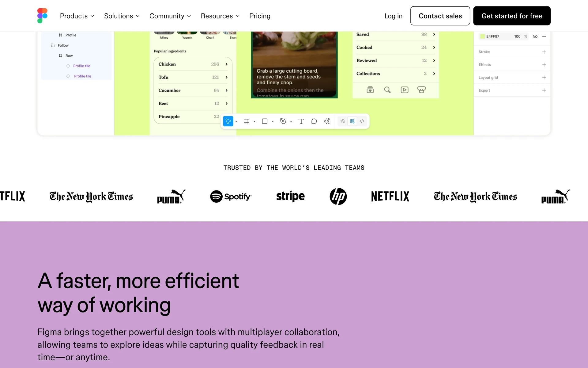Screen dimensions: 588x368
Task: Select the Pen tool icon
Action: click(283, 121)
